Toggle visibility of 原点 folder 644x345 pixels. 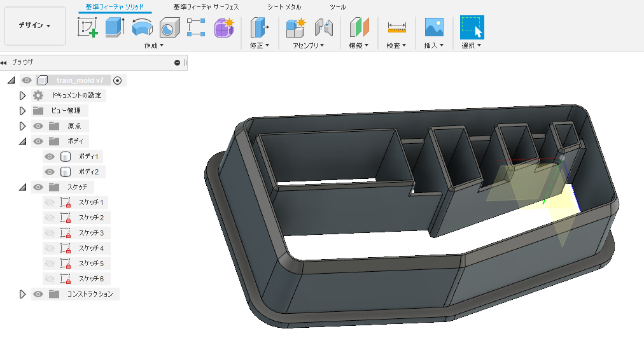pos(38,126)
